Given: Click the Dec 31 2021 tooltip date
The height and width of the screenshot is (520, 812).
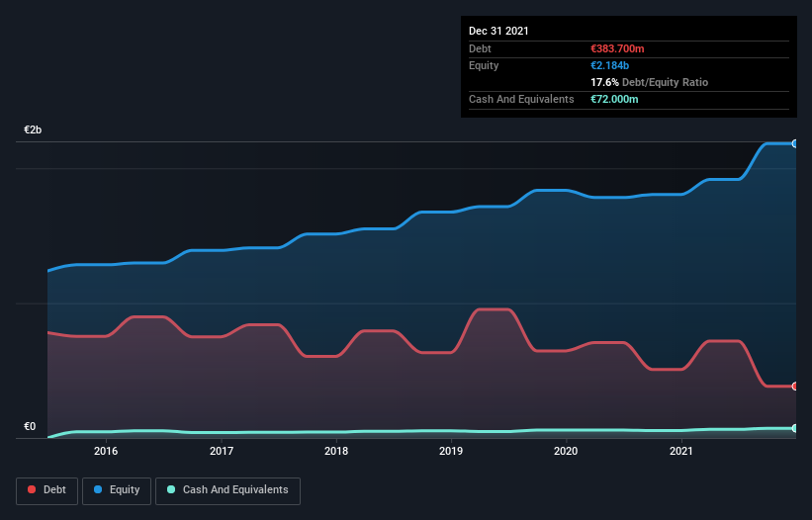Looking at the screenshot, I should point(498,31).
